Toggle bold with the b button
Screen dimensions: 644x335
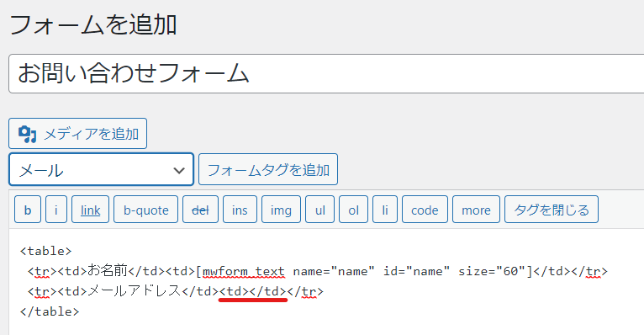(28, 210)
